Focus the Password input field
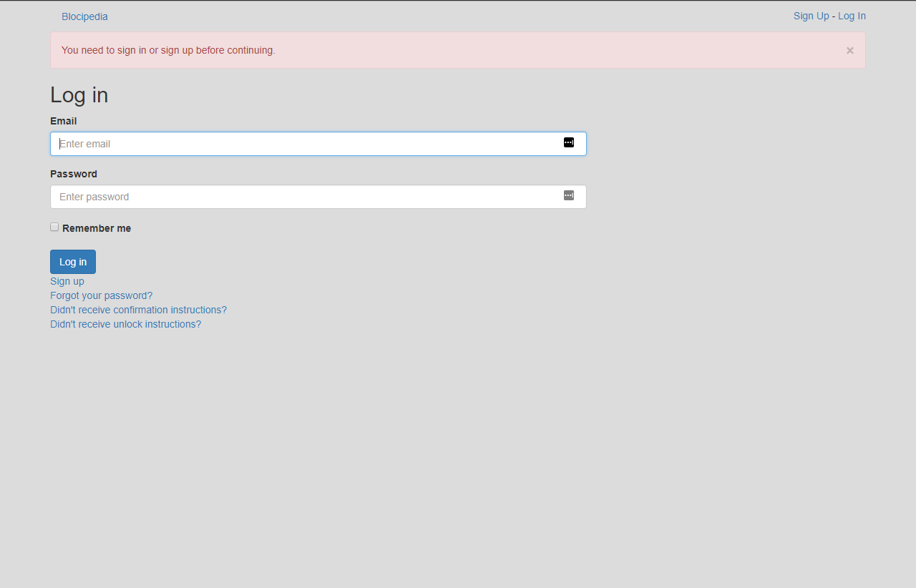Image resolution: width=916 pixels, height=588 pixels. [318, 197]
